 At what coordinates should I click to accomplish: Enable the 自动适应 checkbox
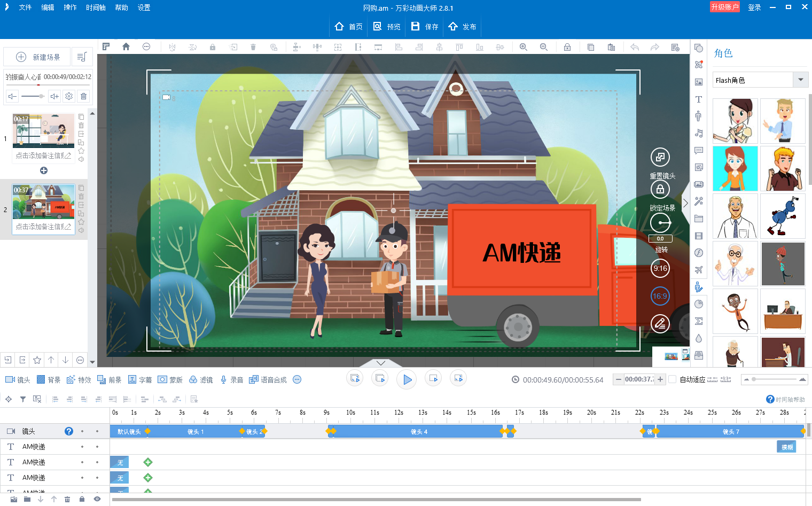pos(673,379)
